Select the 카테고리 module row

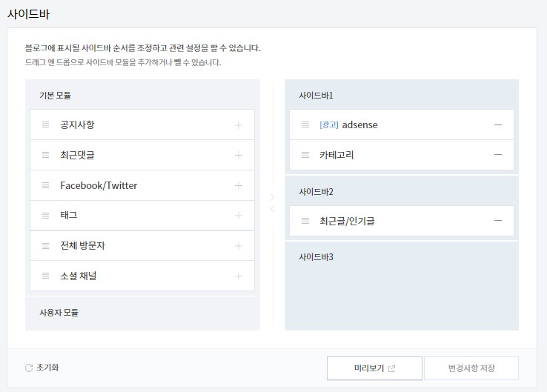402,155
